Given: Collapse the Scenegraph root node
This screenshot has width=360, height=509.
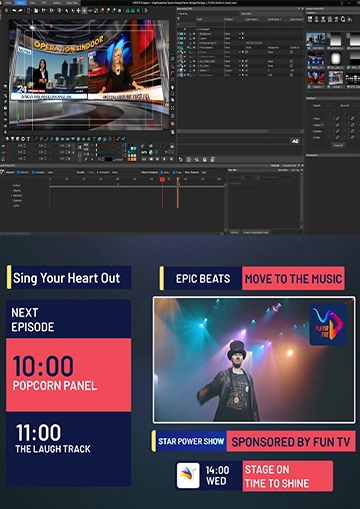Looking at the screenshot, I should click(197, 29).
